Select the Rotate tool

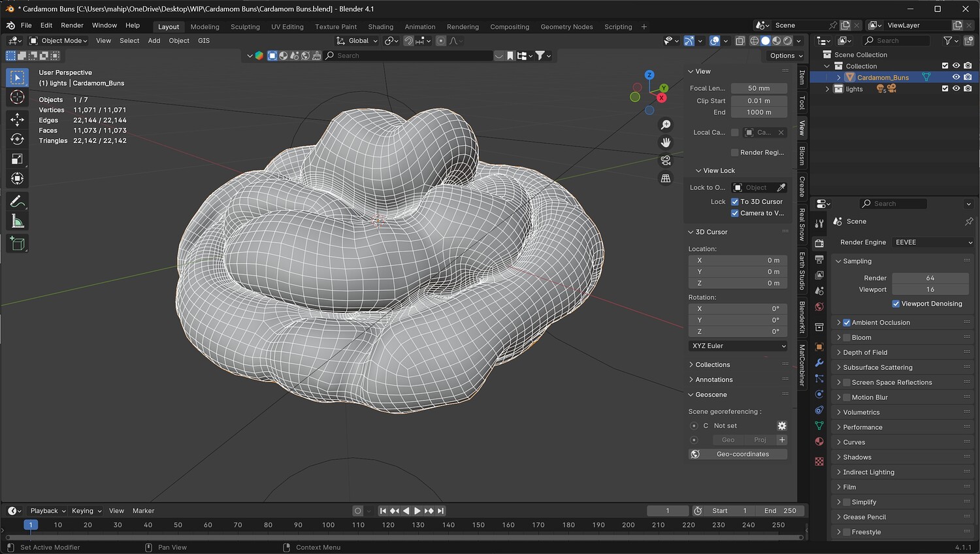pyautogui.click(x=18, y=139)
